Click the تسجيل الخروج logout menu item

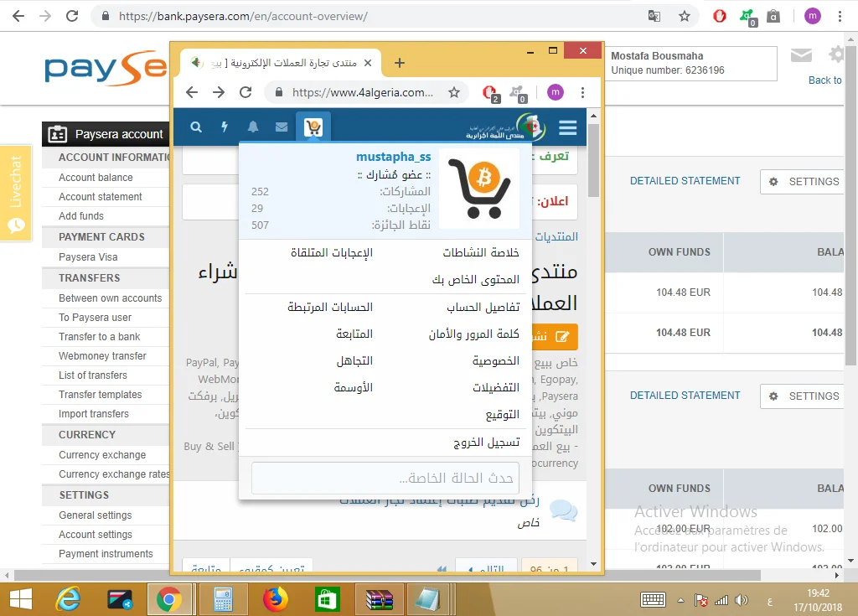[x=486, y=443]
